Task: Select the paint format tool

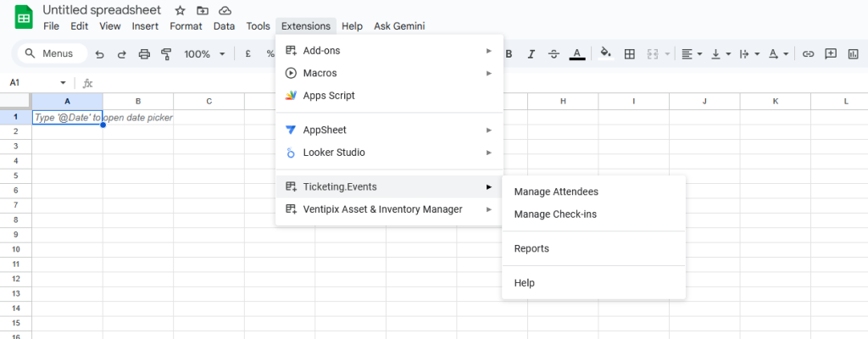Action: pos(166,54)
